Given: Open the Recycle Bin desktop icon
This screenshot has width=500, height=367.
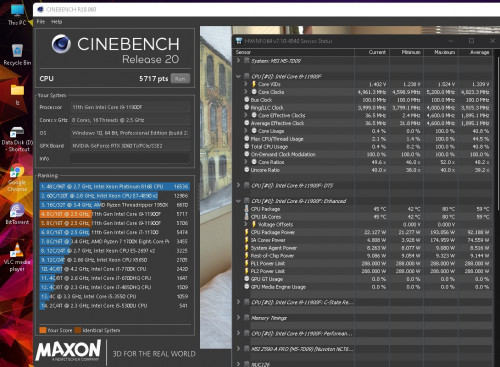Looking at the screenshot, I should (17, 54).
